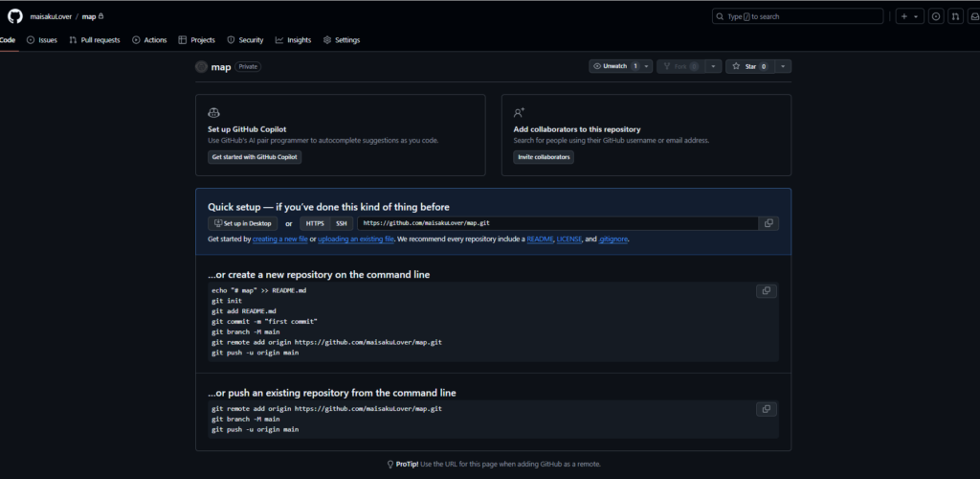Switch to the Code tab

tap(8, 40)
